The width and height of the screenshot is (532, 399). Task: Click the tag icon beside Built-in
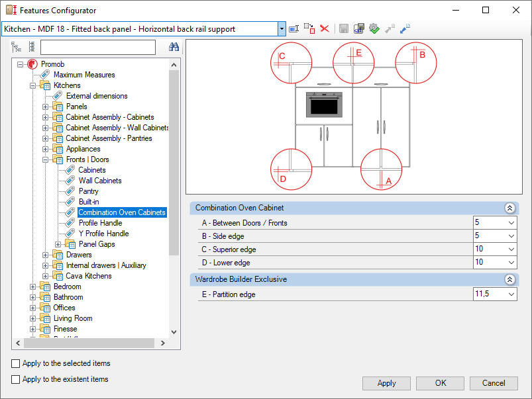[x=70, y=202]
